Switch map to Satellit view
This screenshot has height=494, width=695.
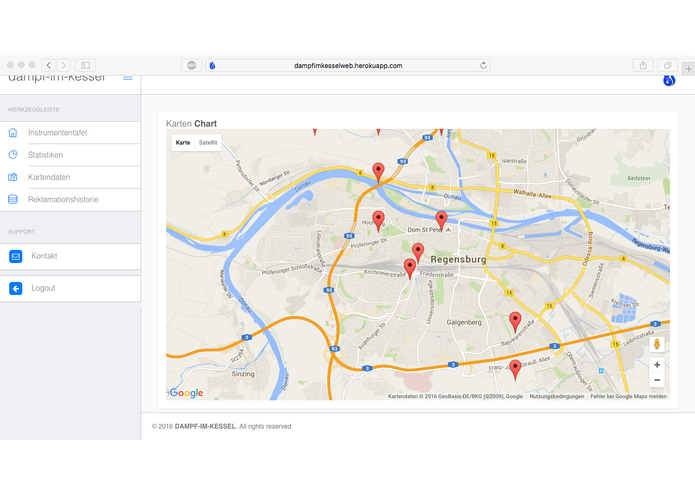click(208, 143)
